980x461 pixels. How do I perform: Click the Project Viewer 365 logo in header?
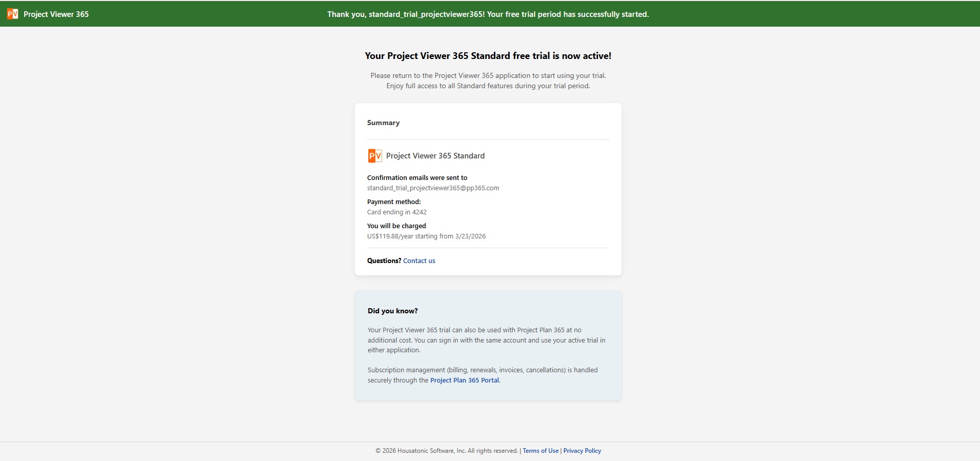pyautogui.click(x=13, y=14)
